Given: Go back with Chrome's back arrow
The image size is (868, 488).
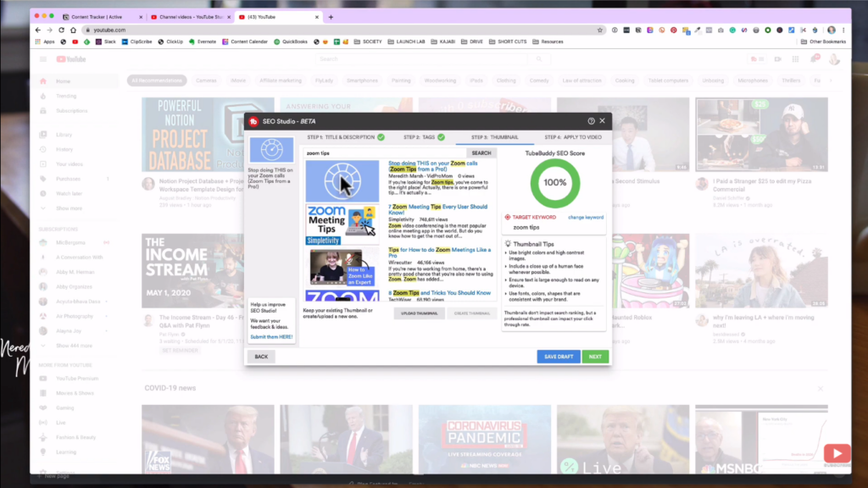Looking at the screenshot, I should pyautogui.click(x=37, y=30).
